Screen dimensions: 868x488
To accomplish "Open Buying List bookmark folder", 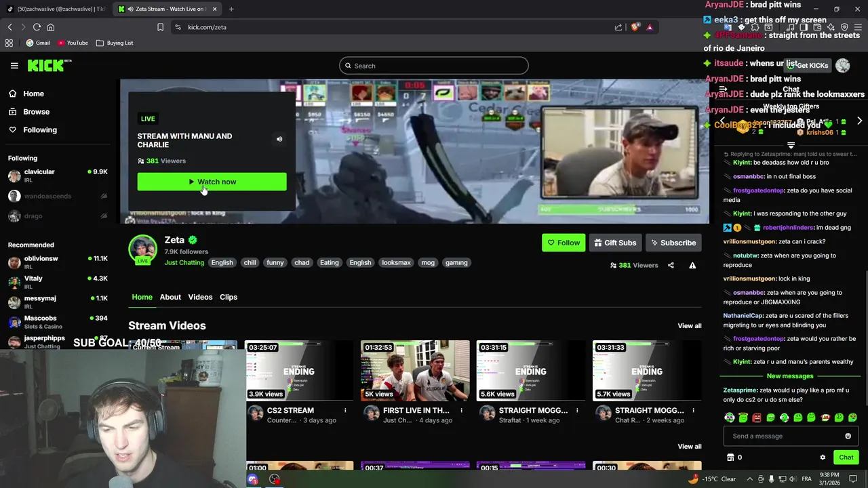I will pyautogui.click(x=115, y=43).
